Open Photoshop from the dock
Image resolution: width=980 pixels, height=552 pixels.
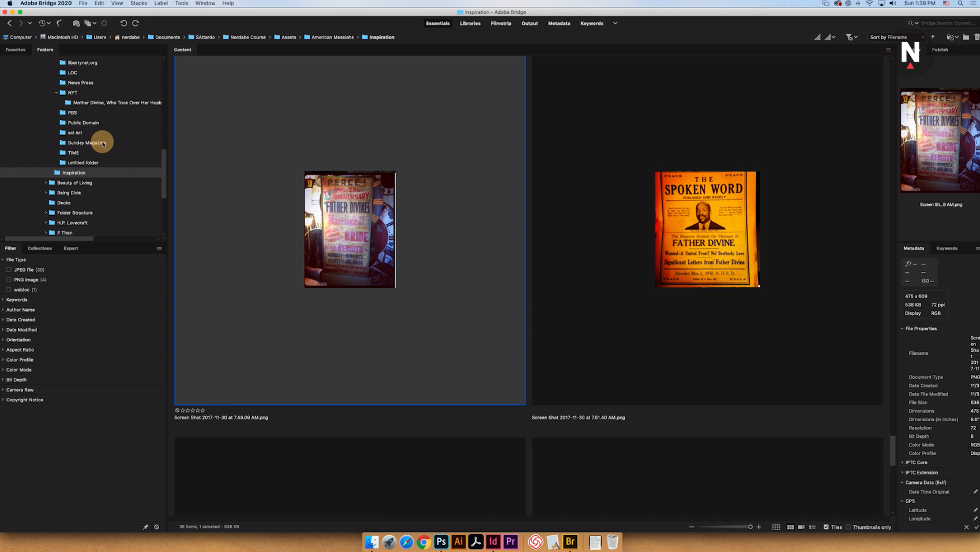click(x=441, y=542)
